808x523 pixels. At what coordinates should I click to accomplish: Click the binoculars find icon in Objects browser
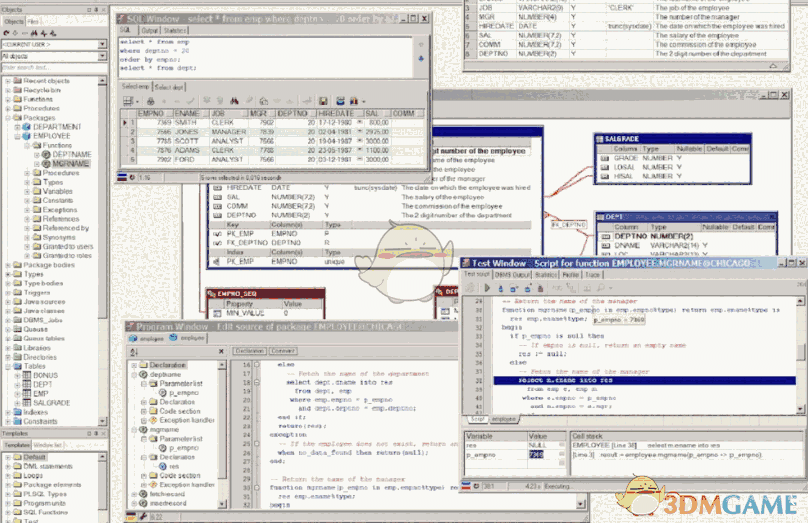pos(35,33)
